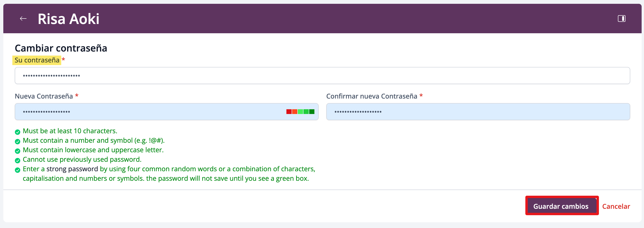The width and height of the screenshot is (644, 228).
Task: Click dark green segment of strength meter
Action: [x=312, y=112]
